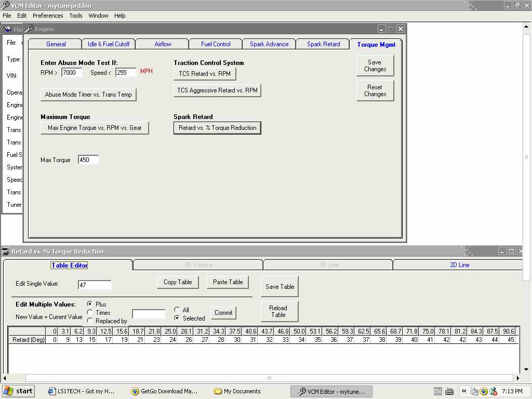This screenshot has width=532, height=399.
Task: Select the Plus radio button
Action: pos(90,304)
